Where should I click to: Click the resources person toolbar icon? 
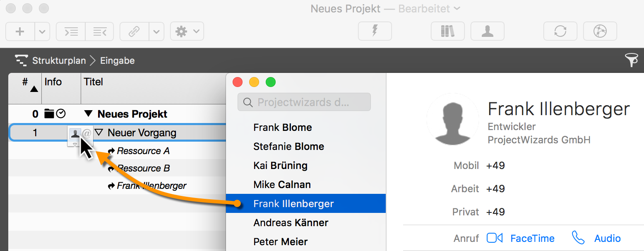click(x=488, y=31)
